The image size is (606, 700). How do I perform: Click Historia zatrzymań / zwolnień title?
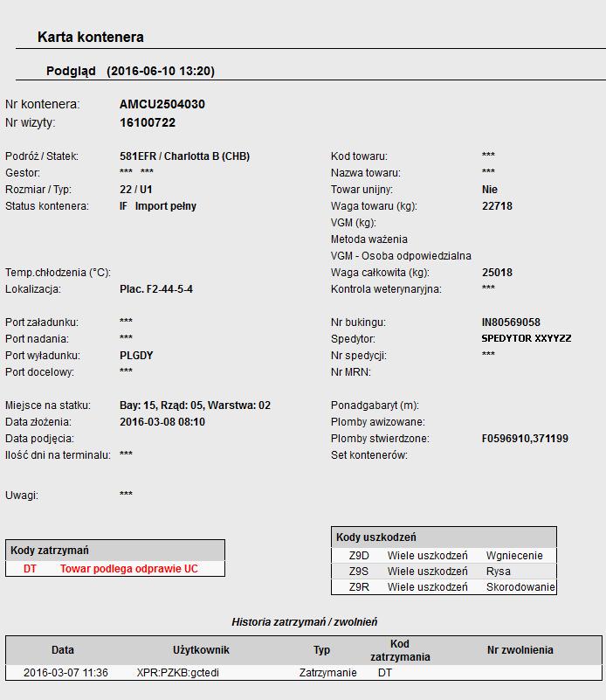point(305,622)
